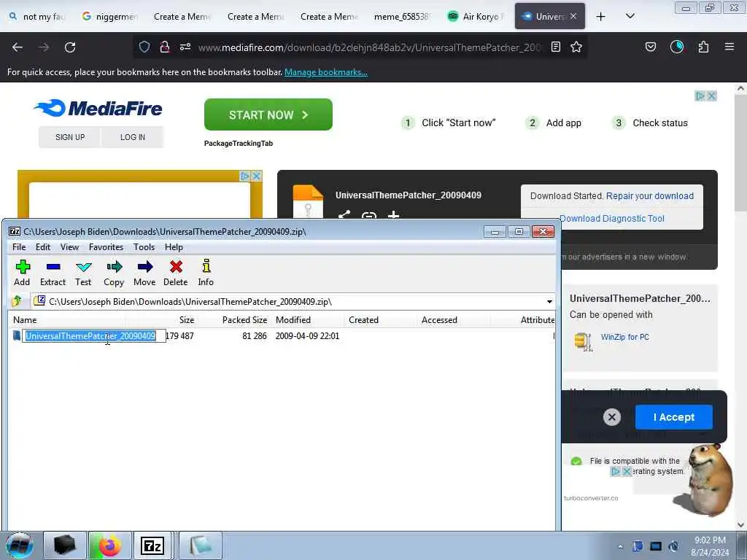Open the Windows Start orb
Viewport: 747px width, 560px height.
(20, 545)
